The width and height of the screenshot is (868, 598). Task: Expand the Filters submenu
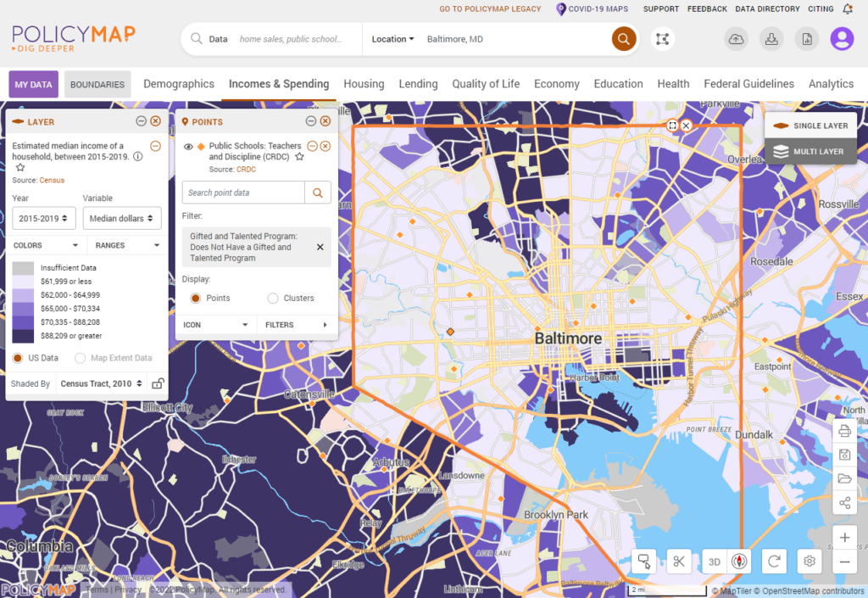click(x=298, y=325)
